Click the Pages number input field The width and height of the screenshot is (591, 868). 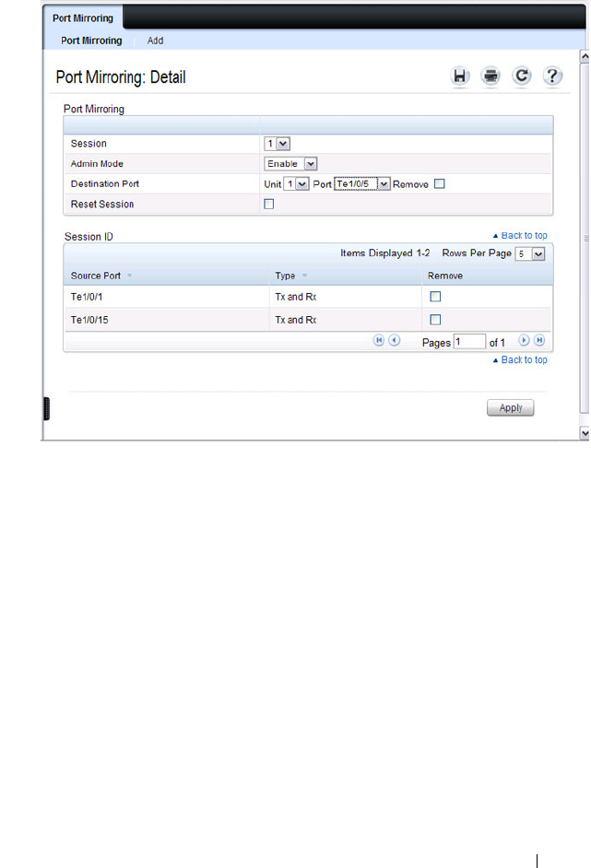pos(469,342)
